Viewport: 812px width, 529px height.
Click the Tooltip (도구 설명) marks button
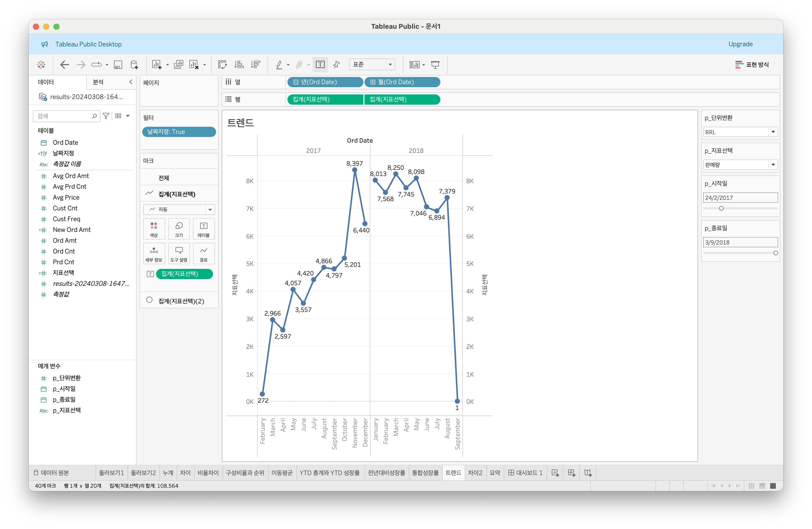coord(179,253)
